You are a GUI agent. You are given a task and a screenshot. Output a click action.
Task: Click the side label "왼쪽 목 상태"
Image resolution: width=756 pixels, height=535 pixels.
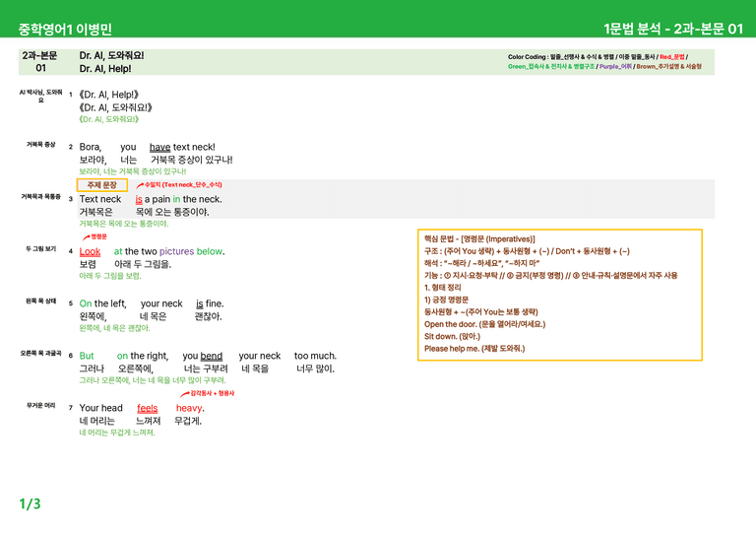click(x=40, y=301)
